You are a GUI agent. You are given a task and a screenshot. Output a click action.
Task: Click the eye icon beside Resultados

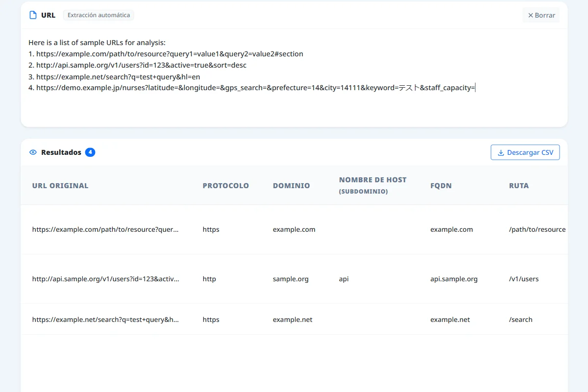[33, 152]
